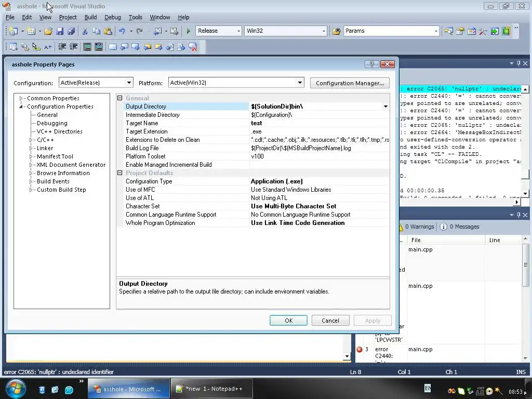
Task: Click the Cancel button
Action: coord(330,320)
